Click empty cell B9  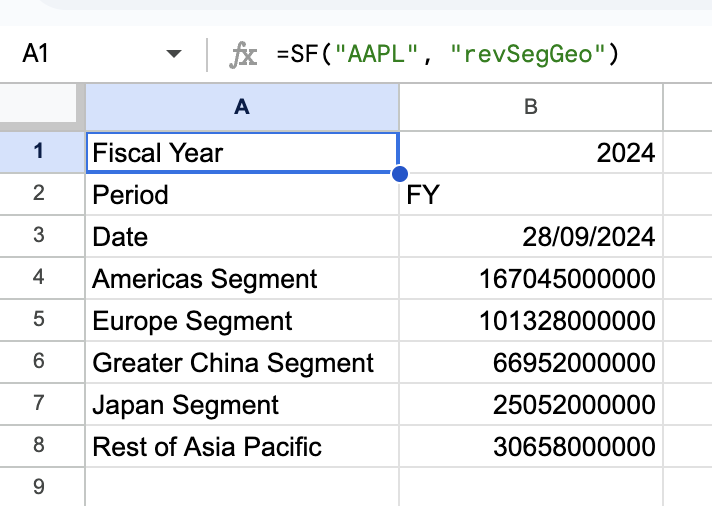point(531,487)
